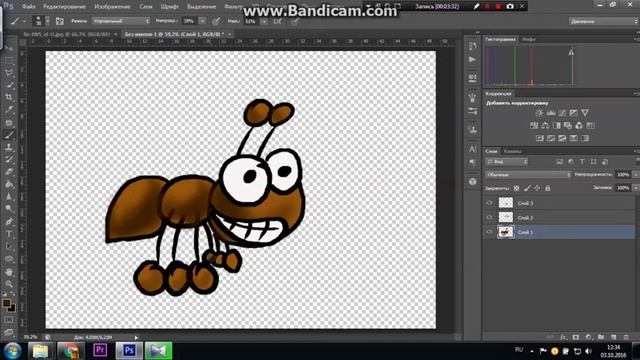Select the Ellipse shape tool
The width and height of the screenshot is (640, 360).
tap(9, 259)
